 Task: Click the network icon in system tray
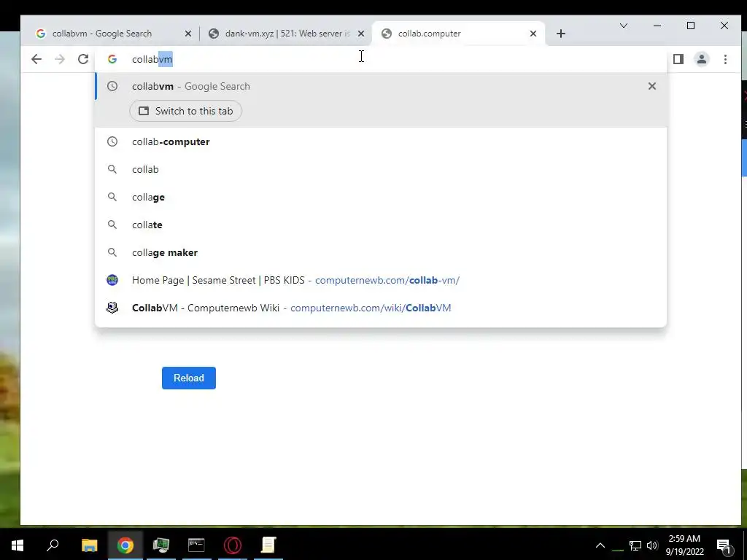[x=635, y=545]
